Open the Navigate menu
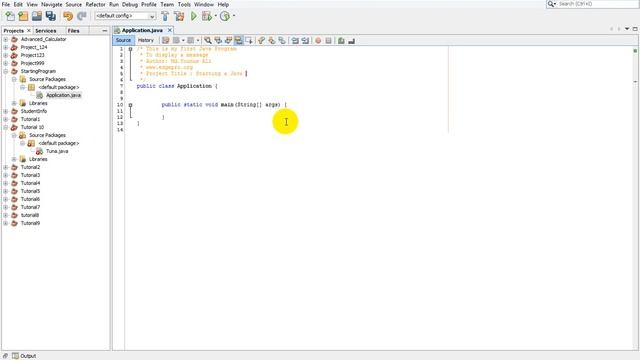The height and width of the screenshot is (360, 640). [52, 4]
